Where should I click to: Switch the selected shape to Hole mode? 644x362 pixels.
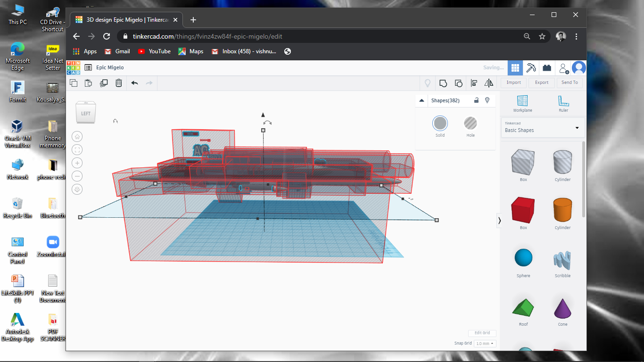[x=471, y=123]
